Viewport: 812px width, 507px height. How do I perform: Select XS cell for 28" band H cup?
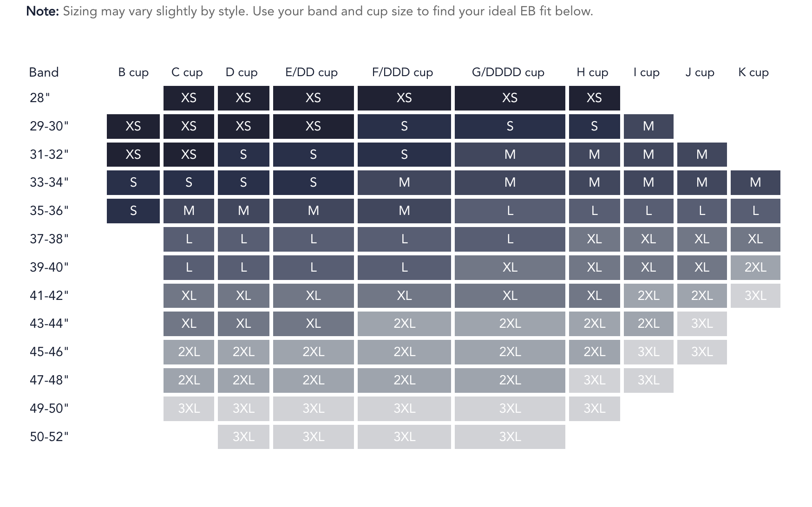click(594, 98)
